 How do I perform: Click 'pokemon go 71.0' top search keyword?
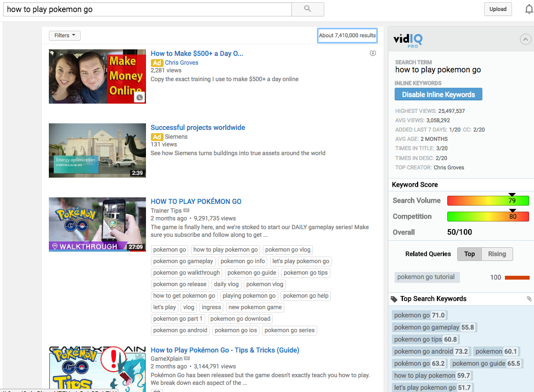coord(419,315)
